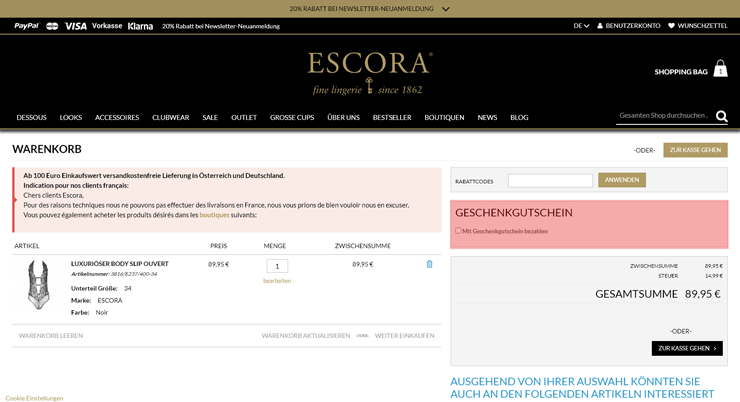Open the Dessous menu

[x=32, y=117]
